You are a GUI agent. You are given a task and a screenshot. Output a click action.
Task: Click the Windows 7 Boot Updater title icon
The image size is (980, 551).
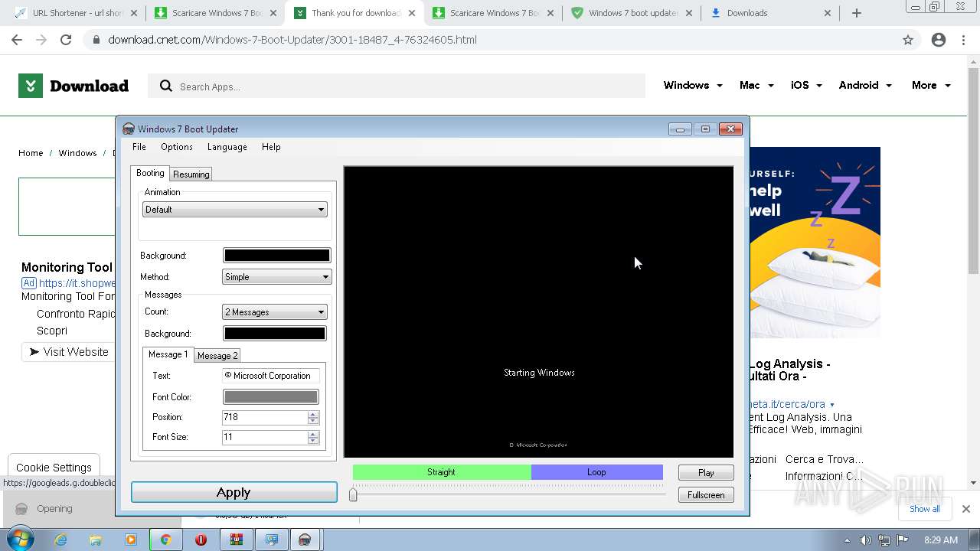[129, 129]
